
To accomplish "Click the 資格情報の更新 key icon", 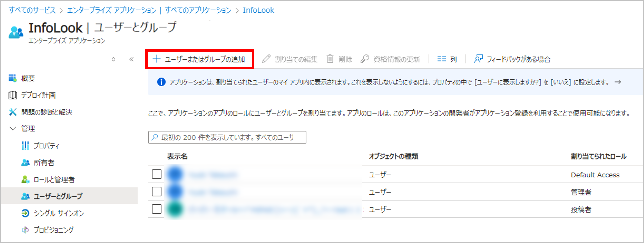I will [x=365, y=59].
